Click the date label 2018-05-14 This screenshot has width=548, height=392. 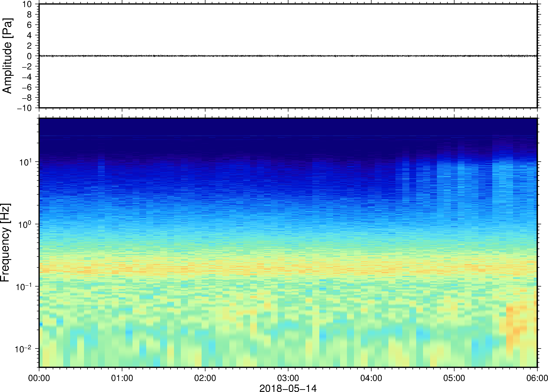click(288, 388)
